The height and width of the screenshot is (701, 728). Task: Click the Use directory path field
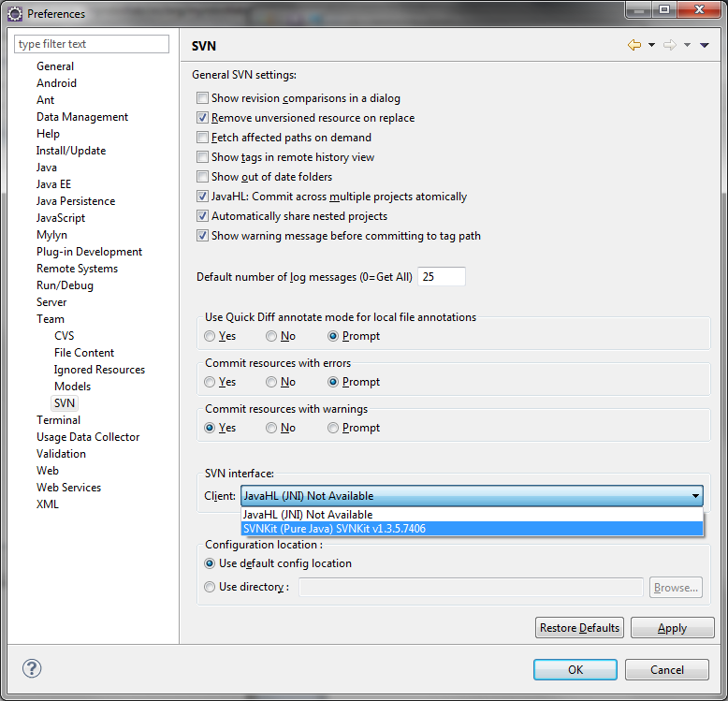point(471,587)
